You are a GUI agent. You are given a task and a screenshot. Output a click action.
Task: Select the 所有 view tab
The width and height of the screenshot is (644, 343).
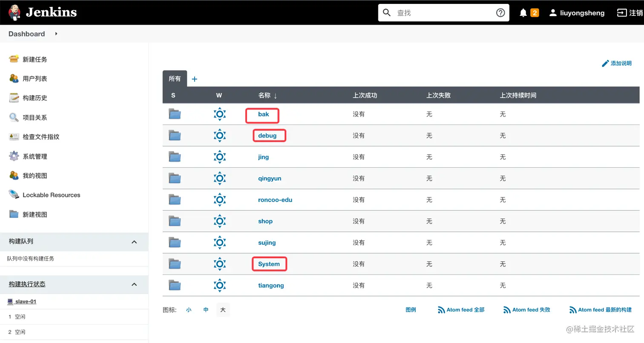click(x=175, y=79)
